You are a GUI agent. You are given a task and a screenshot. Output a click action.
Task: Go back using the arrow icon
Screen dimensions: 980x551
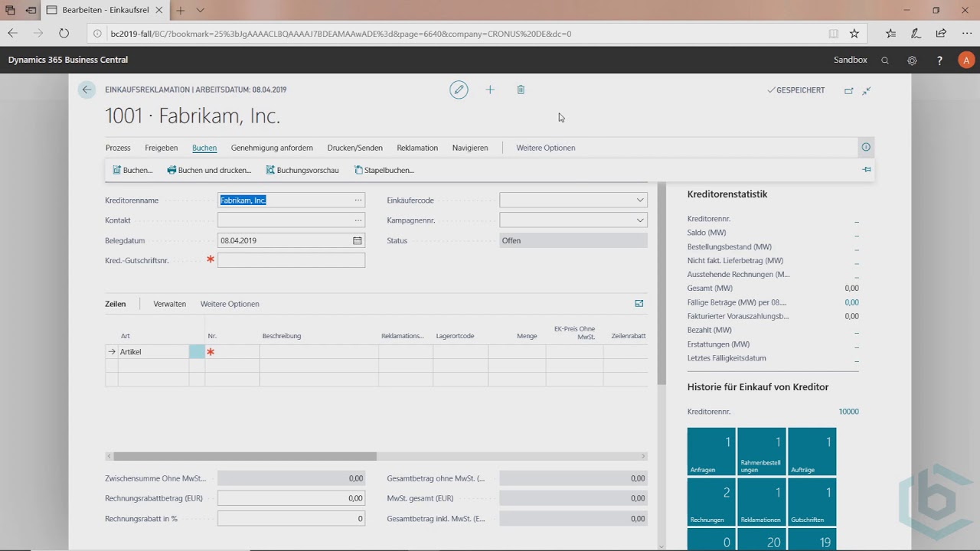pos(87,90)
